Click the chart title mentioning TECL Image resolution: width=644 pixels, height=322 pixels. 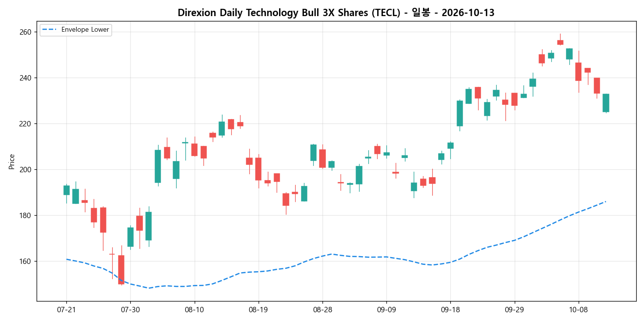[336, 13]
